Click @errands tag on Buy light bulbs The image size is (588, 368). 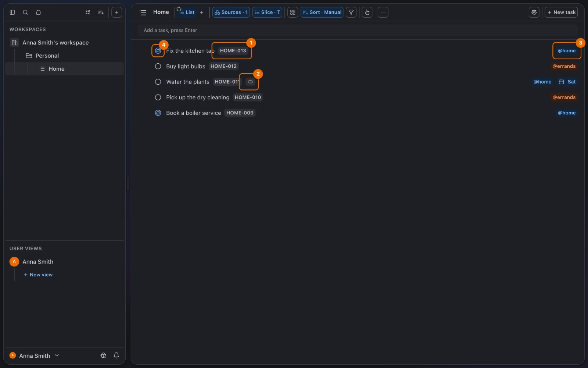564,66
